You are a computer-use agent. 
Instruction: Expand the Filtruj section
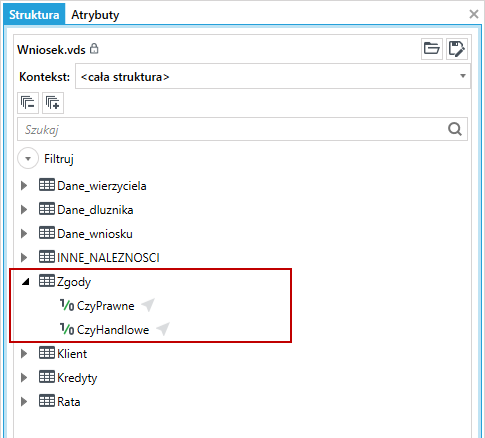pos(28,158)
